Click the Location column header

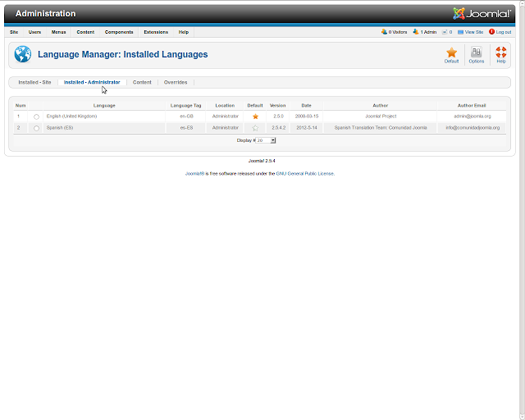[225, 106]
